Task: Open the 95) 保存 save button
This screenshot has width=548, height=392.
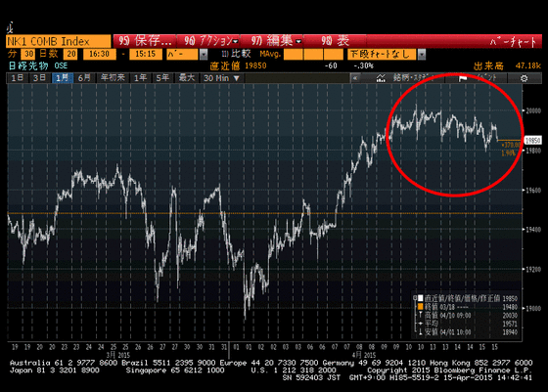Action: [145, 41]
